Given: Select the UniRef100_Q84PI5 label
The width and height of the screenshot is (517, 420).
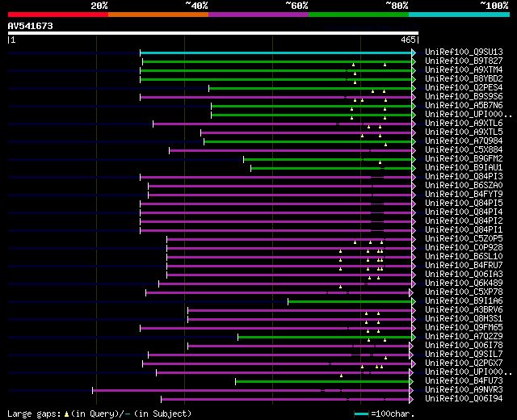Looking at the screenshot, I should (464, 203).
